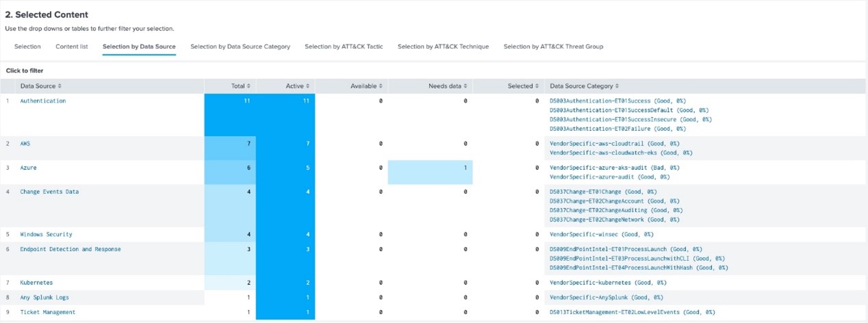Viewport: 868px width, 323px height.
Task: Filter by Authentication data source
Action: pyautogui.click(x=43, y=101)
